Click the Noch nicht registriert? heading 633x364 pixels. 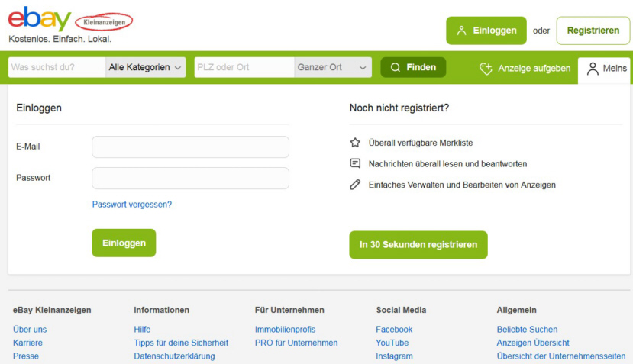[x=399, y=108]
